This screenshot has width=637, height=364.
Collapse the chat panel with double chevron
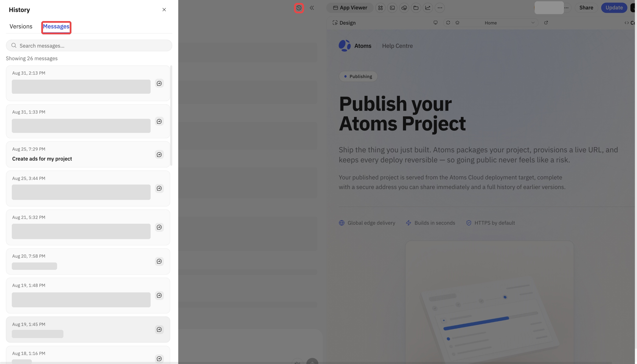coord(312,8)
